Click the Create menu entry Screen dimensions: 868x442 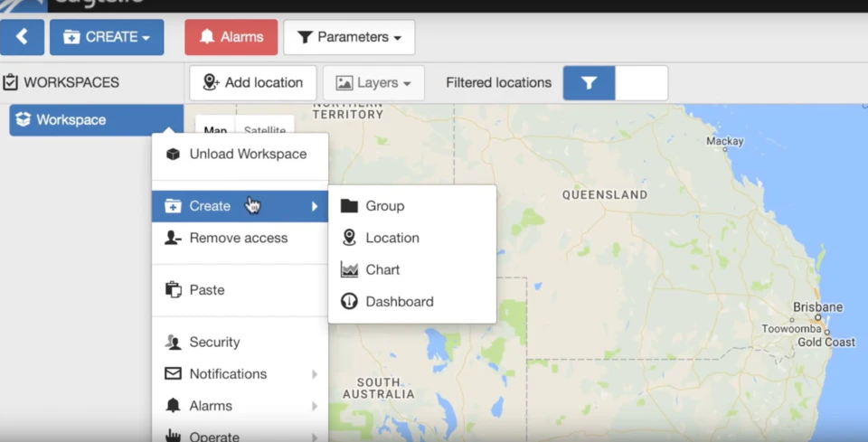240,206
